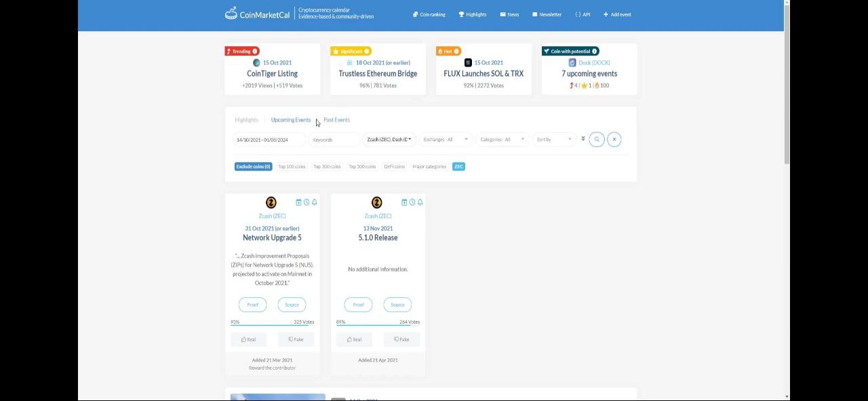
Task: Open the CoinTiger Listing trending event
Action: point(272,73)
